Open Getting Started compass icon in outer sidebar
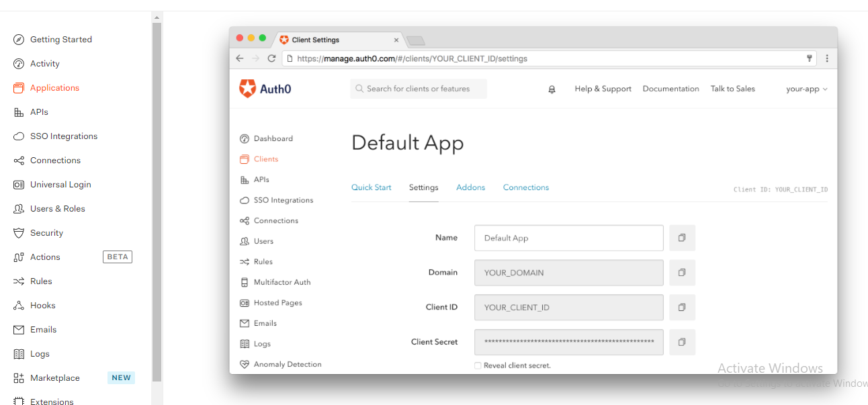Screen dimensions: 868x405 19,40
